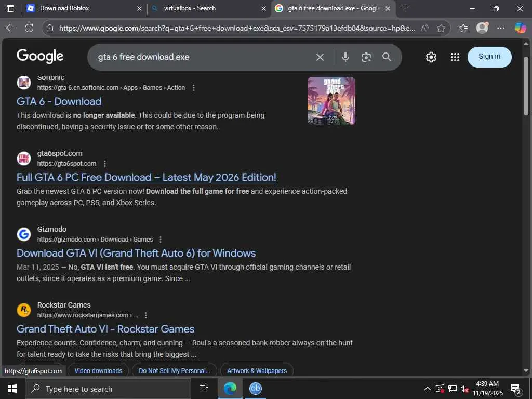Viewport: 532px width, 399px height.
Task: Open the network tray icon
Action: [x=453, y=389]
